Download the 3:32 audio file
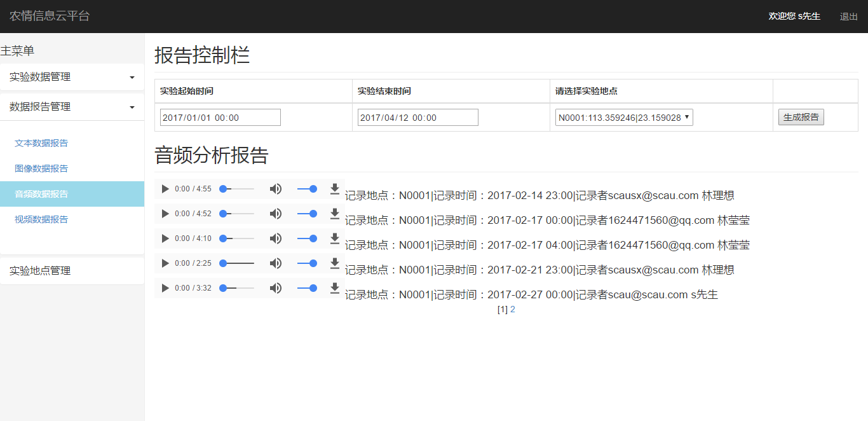The image size is (868, 421). point(335,288)
